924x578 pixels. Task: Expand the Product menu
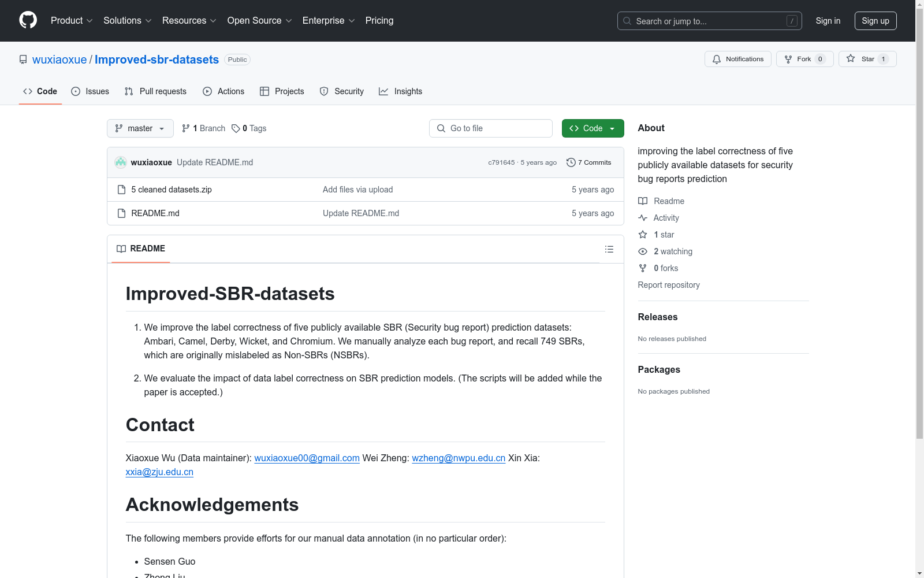click(72, 21)
